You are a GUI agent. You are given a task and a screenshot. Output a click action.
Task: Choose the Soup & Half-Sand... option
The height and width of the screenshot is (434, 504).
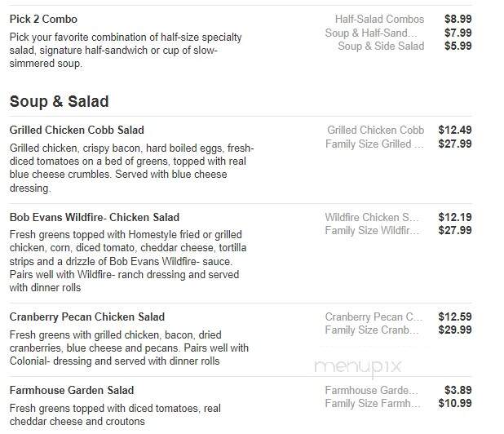click(371, 33)
